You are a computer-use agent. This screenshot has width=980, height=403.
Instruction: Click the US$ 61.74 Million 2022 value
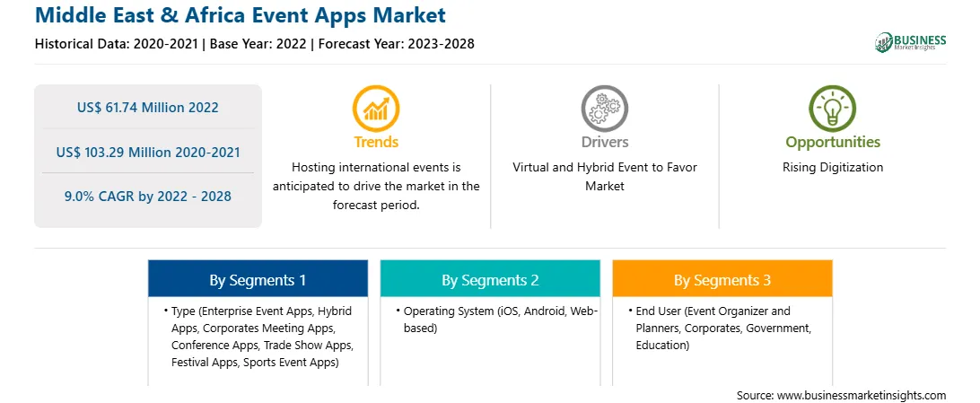coord(148,108)
